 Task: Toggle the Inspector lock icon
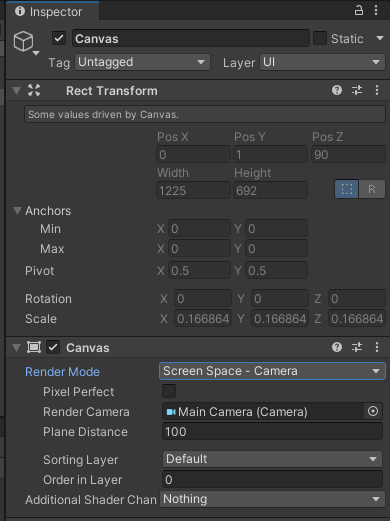[359, 10]
